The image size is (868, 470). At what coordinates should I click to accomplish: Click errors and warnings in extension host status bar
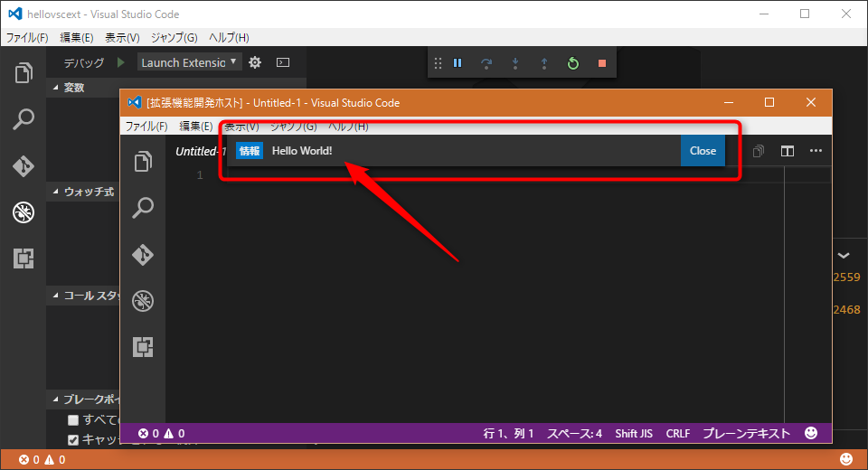[162, 434]
